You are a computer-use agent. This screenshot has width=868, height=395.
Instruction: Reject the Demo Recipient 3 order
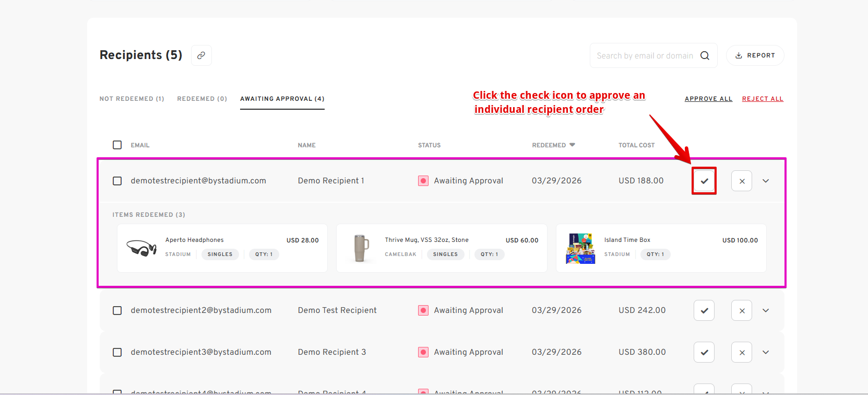coord(742,352)
